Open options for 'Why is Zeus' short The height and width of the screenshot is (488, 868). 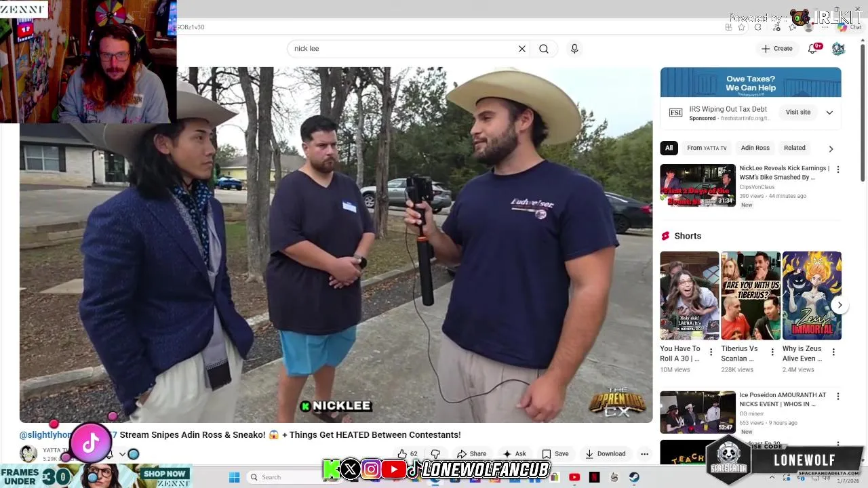tap(833, 352)
